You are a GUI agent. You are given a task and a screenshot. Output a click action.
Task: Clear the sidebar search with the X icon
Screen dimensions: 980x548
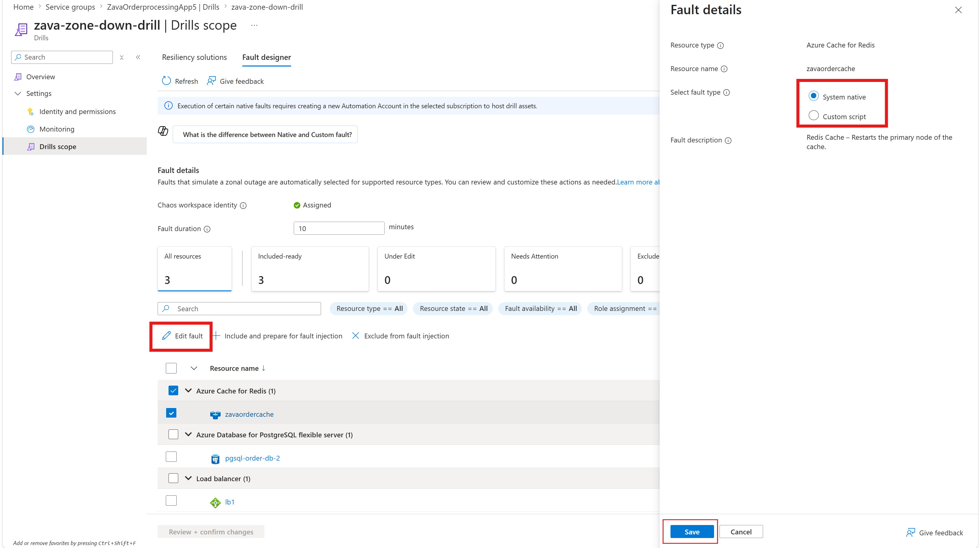click(121, 57)
